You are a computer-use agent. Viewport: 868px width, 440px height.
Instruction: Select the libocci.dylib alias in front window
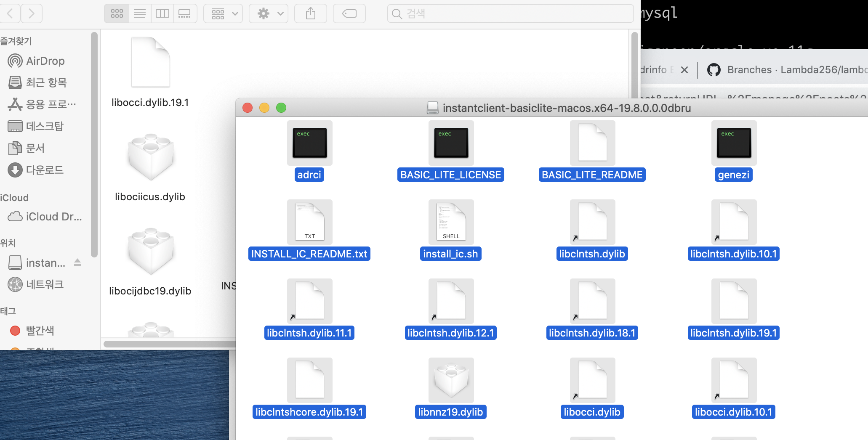click(x=592, y=388)
